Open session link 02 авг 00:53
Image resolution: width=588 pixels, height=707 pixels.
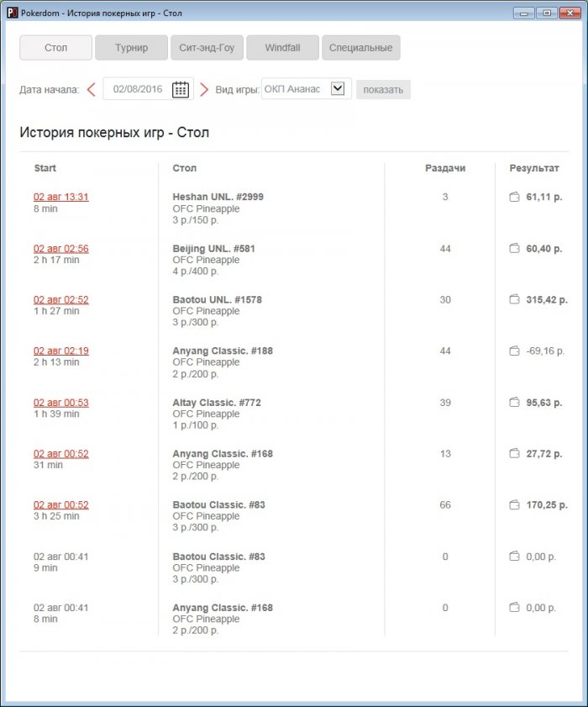60,402
